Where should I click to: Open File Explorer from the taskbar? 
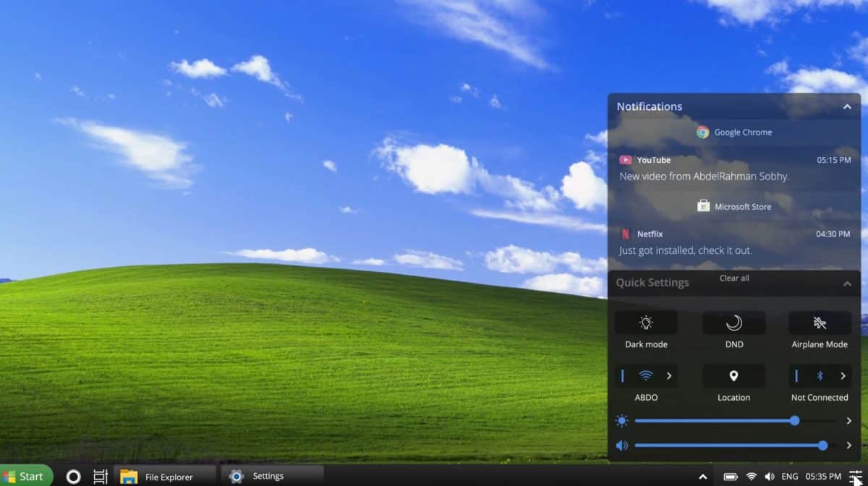tap(161, 477)
